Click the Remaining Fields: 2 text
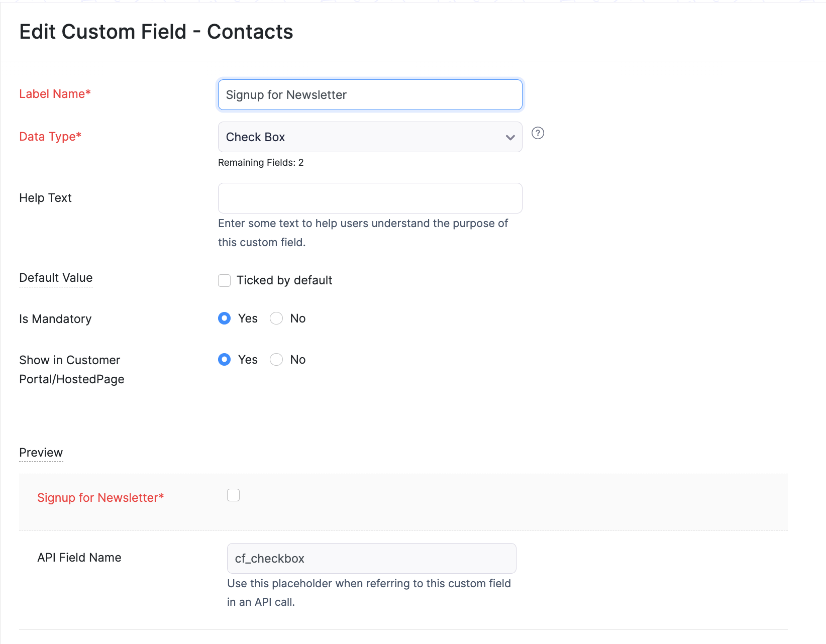 261,162
